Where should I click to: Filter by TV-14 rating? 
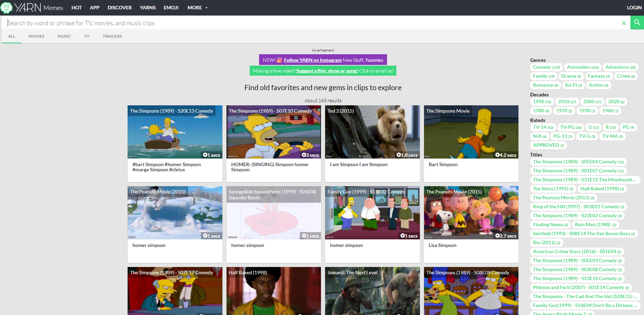(x=543, y=127)
